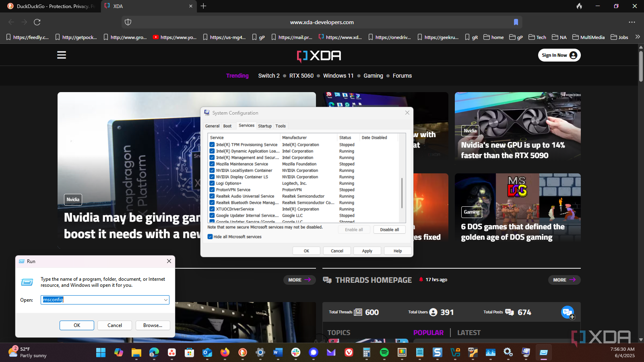Sort services by Status column header
644x362 pixels.
pos(349,138)
